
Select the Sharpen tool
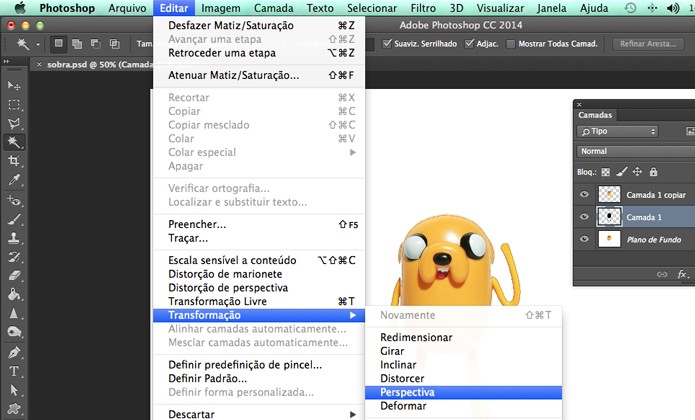click(x=14, y=313)
